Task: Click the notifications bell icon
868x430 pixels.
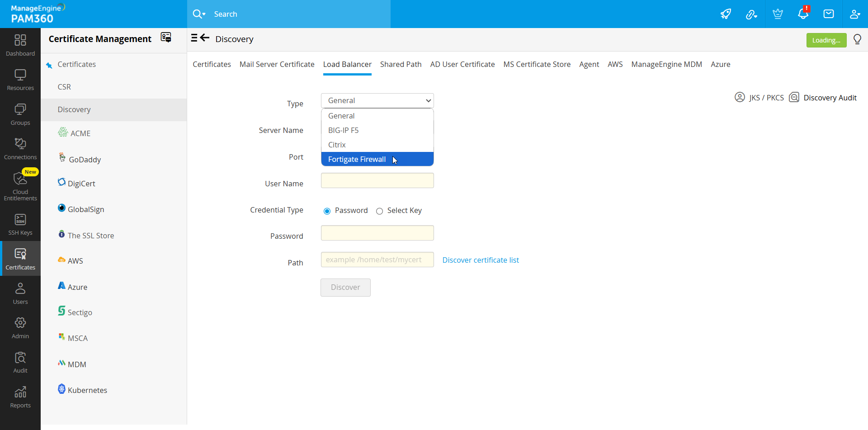Action: tap(803, 14)
